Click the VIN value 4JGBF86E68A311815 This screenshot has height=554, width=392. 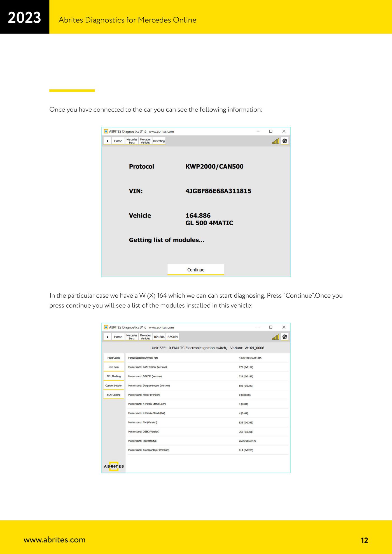point(218,191)
